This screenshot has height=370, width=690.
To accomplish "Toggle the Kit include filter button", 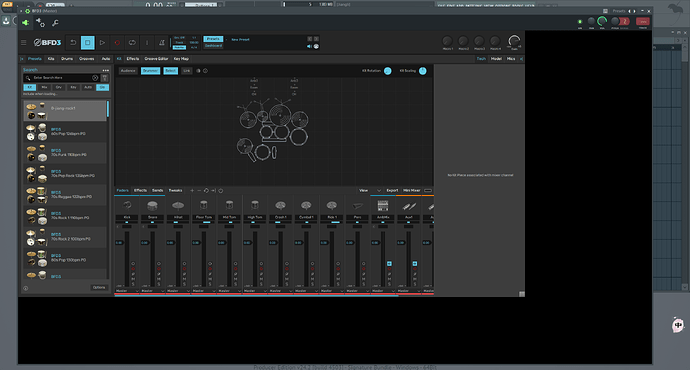I will (x=29, y=87).
